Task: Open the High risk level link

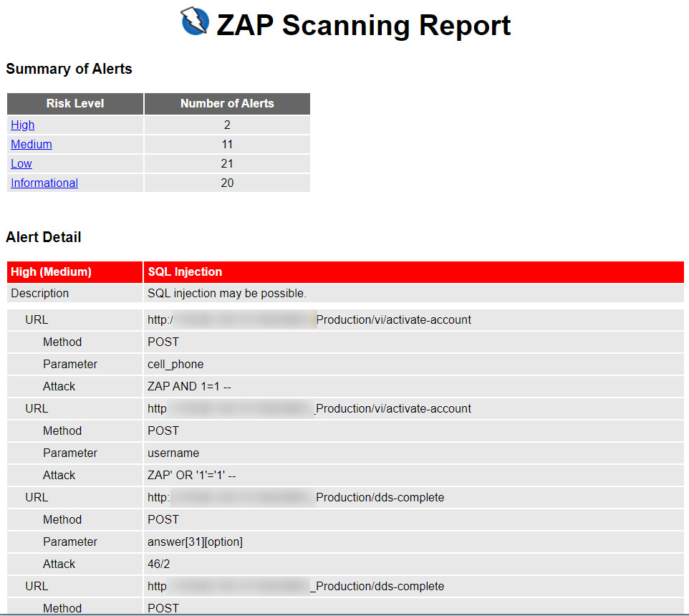Action: pyautogui.click(x=22, y=125)
